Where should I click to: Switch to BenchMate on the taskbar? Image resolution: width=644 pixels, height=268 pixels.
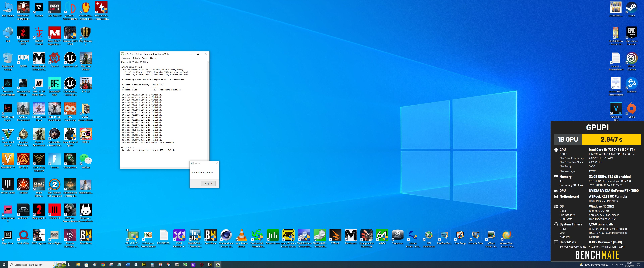(210, 265)
